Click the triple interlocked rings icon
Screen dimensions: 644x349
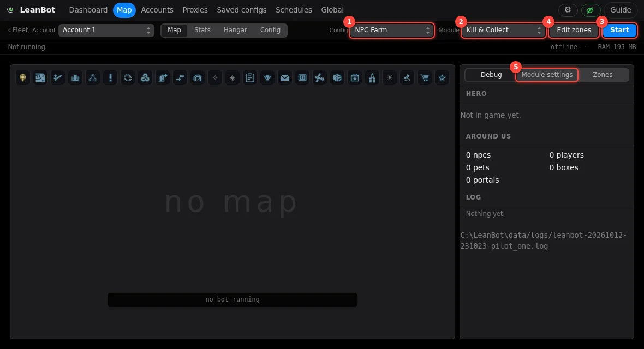(x=145, y=77)
